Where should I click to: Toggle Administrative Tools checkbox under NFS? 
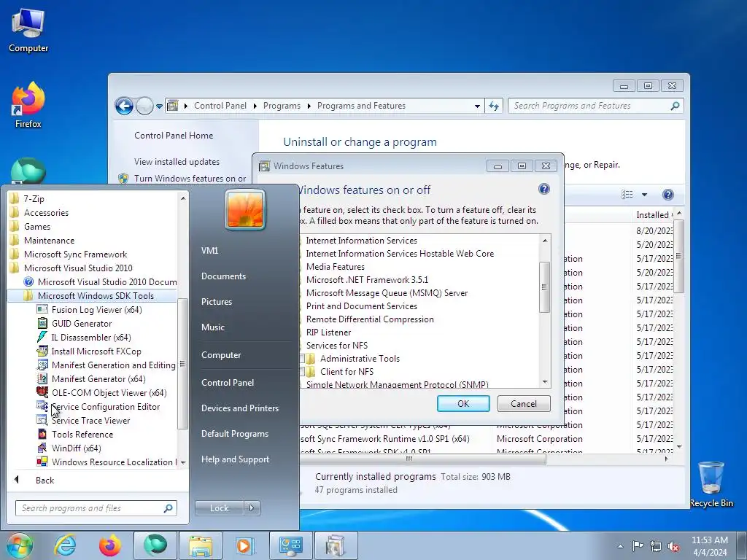click(301, 359)
